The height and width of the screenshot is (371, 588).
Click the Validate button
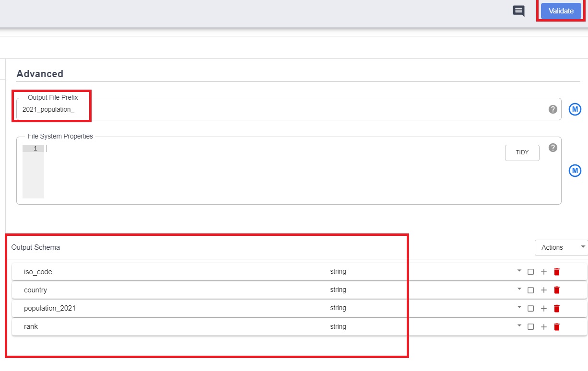pyautogui.click(x=560, y=11)
